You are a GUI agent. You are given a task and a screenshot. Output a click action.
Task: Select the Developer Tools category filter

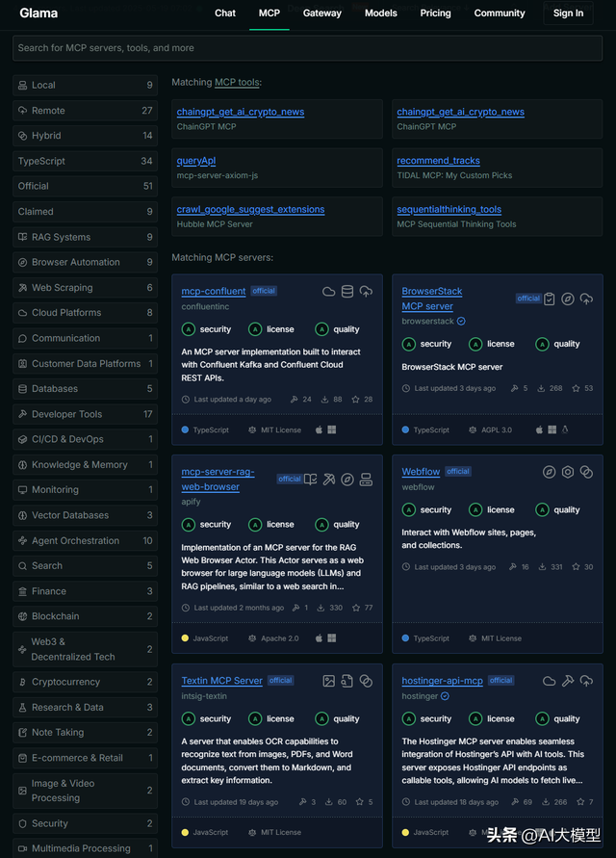click(85, 414)
